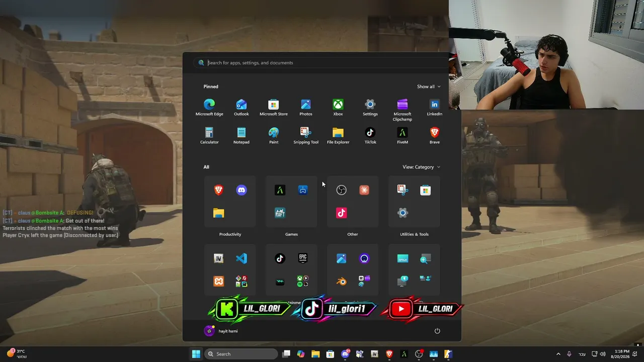Viewport: 644px width, 362px height.
Task: Open Brave inside the Productivity category
Action: 219,190
